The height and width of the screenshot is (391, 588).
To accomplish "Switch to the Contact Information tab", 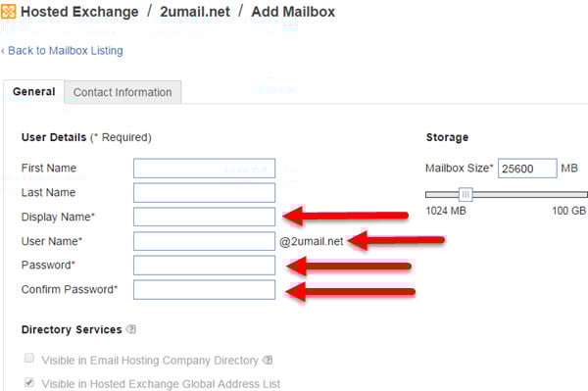I will [122, 92].
